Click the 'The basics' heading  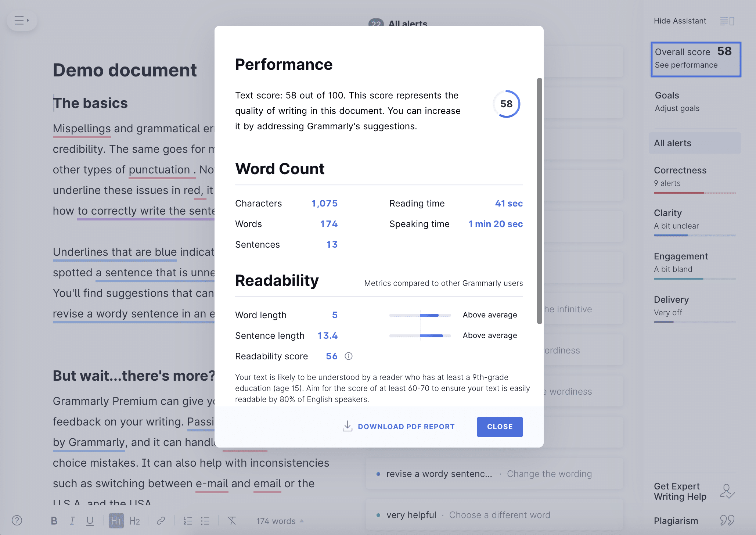[90, 103]
